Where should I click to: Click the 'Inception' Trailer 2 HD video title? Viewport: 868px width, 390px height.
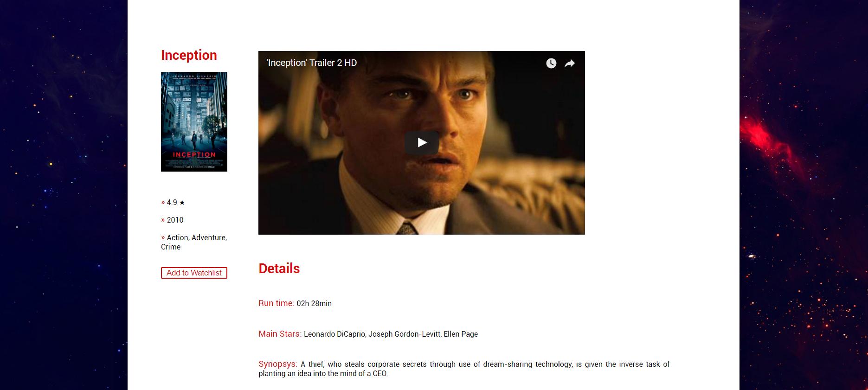tap(311, 63)
